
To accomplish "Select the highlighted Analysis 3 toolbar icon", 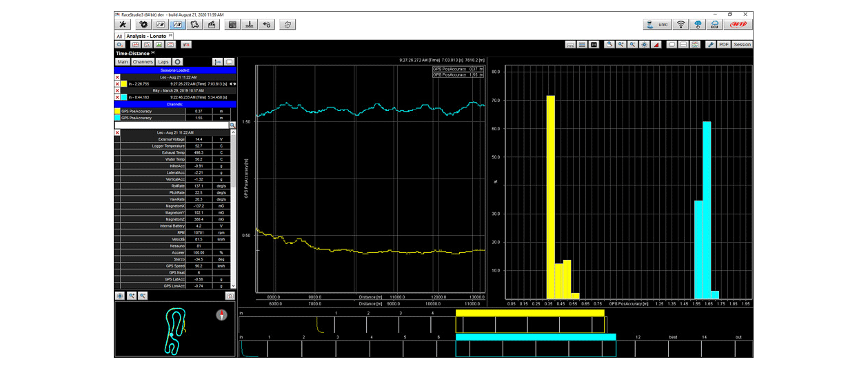I will coord(177,25).
